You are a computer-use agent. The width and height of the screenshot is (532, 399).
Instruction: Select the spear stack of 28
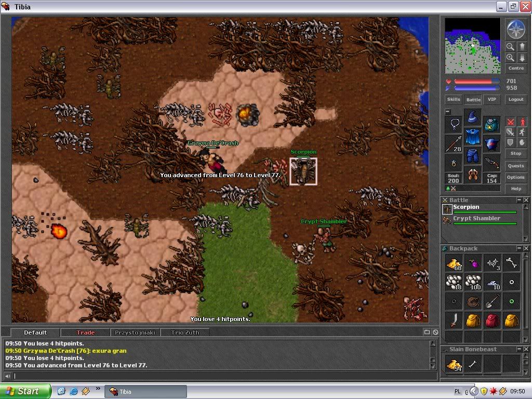pos(454,144)
